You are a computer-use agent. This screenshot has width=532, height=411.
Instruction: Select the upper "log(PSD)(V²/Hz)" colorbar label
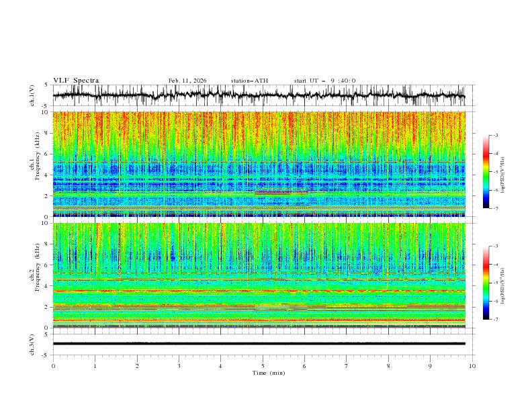point(502,175)
